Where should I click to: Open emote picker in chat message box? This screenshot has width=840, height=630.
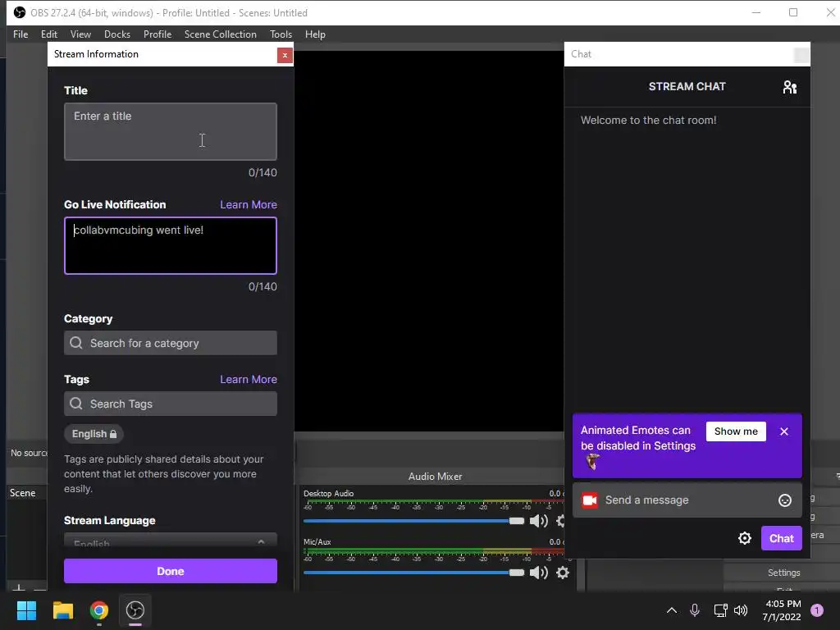click(785, 500)
